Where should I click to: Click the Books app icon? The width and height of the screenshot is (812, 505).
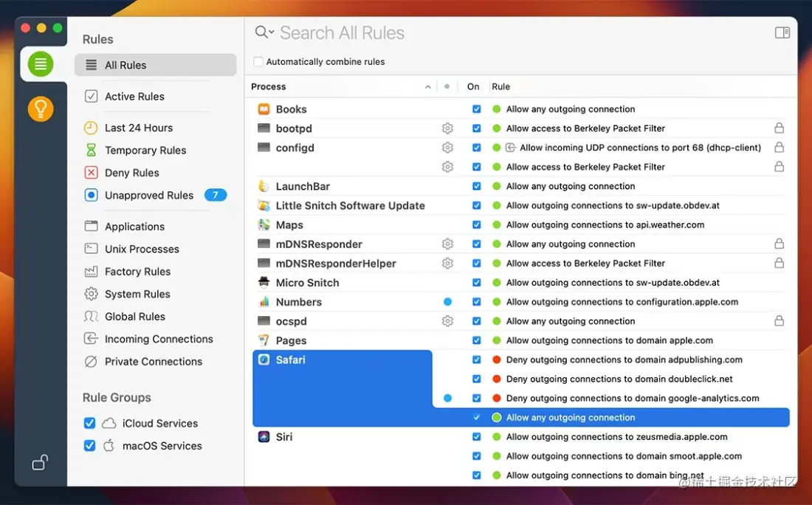click(x=264, y=109)
